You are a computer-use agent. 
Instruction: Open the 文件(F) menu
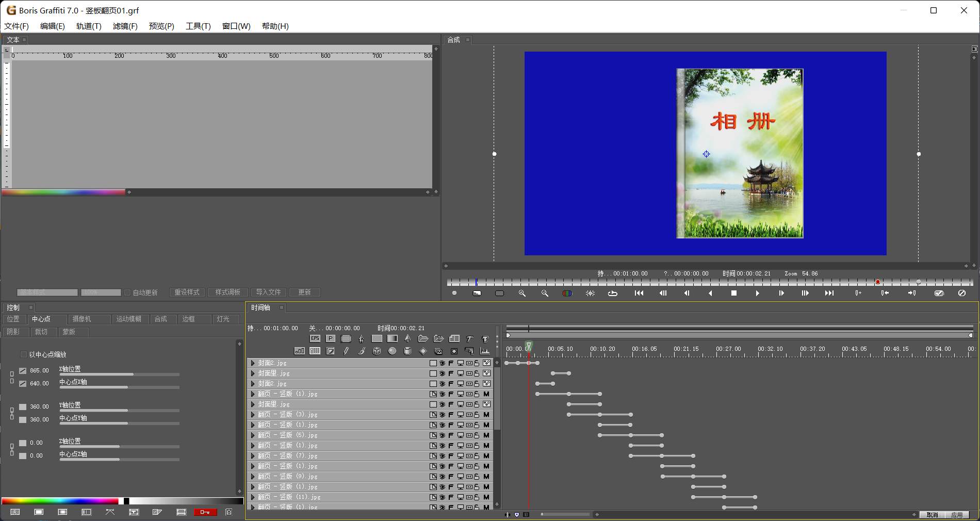17,26
